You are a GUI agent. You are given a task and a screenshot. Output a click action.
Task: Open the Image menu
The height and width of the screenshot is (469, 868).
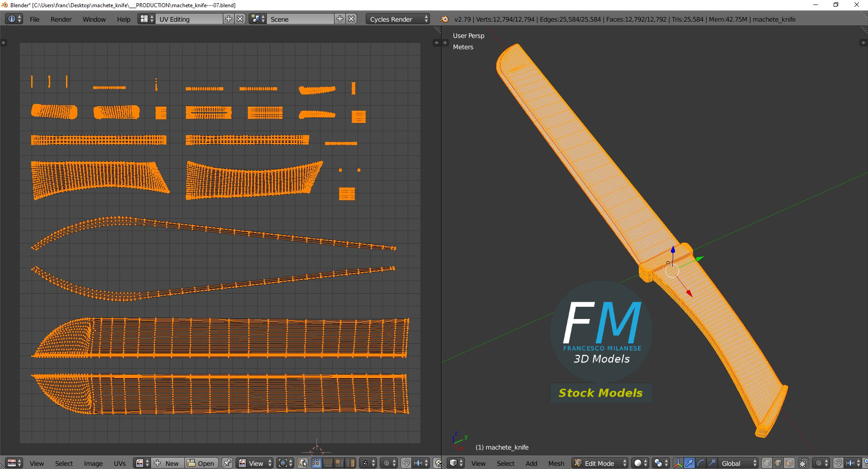[93, 463]
